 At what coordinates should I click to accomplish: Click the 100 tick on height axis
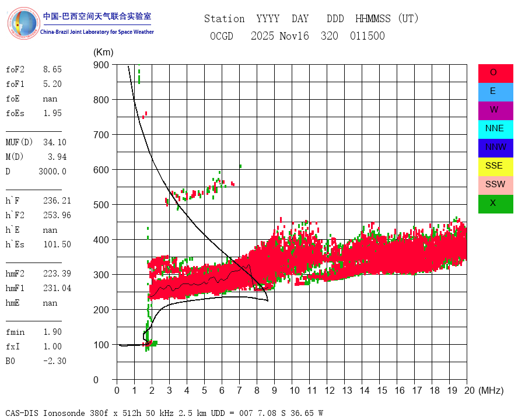coord(101,345)
